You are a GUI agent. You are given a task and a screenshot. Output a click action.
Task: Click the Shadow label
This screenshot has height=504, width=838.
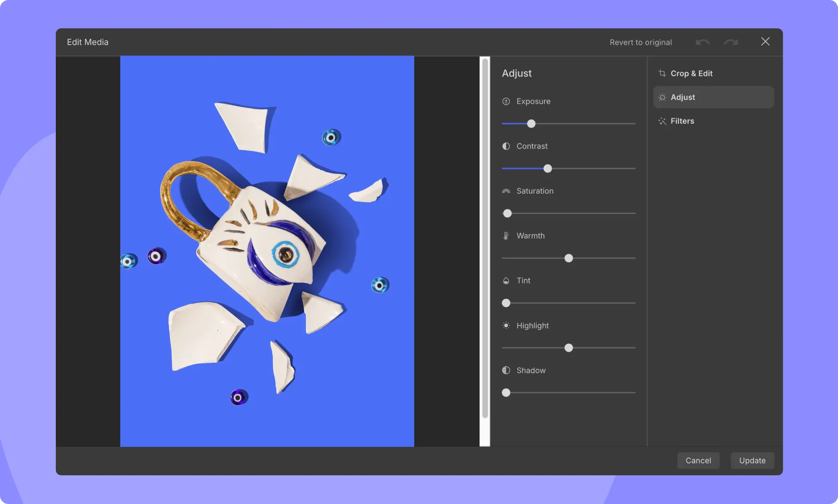coord(531,370)
